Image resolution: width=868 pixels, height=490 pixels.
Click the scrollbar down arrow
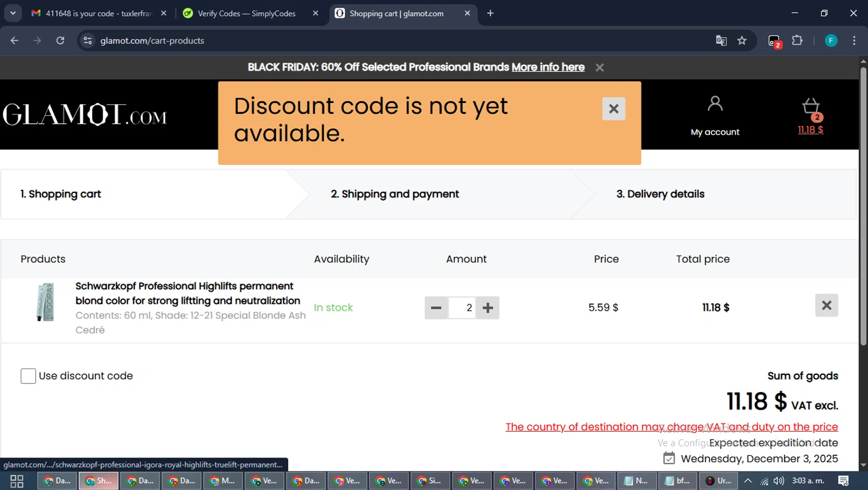(x=863, y=465)
